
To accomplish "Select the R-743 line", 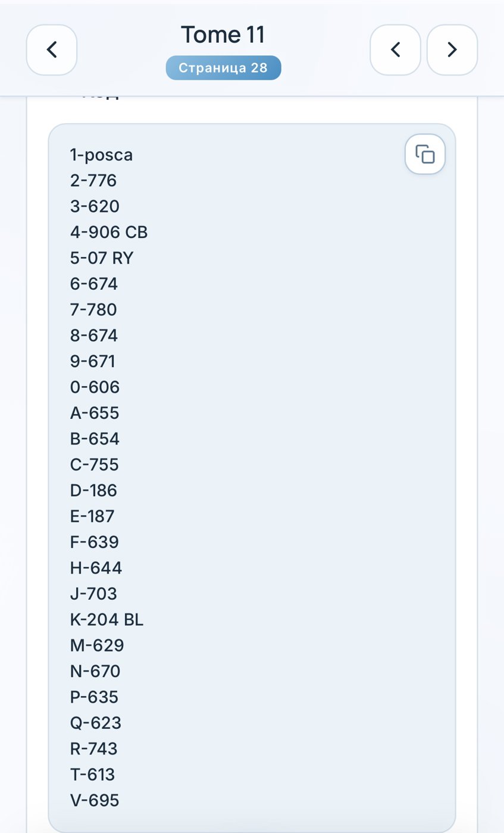I will pyautogui.click(x=94, y=749).
